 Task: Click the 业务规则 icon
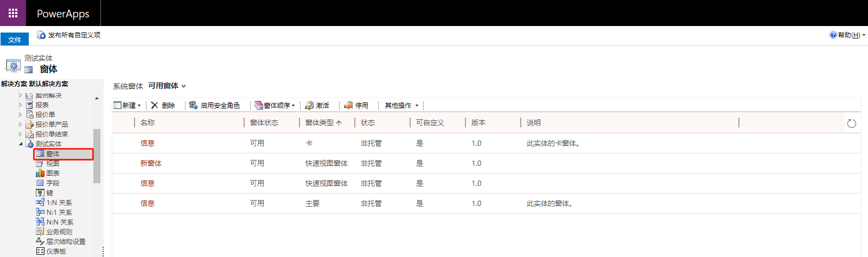click(40, 232)
